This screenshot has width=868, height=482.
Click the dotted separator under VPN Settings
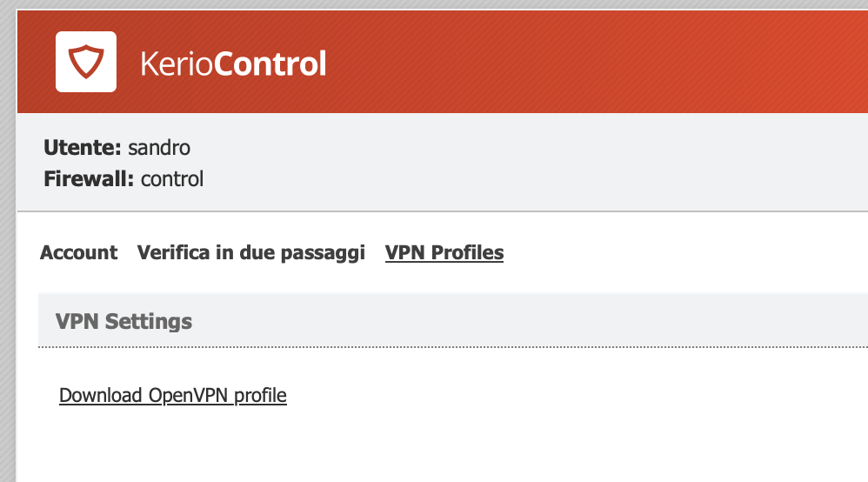(453, 347)
